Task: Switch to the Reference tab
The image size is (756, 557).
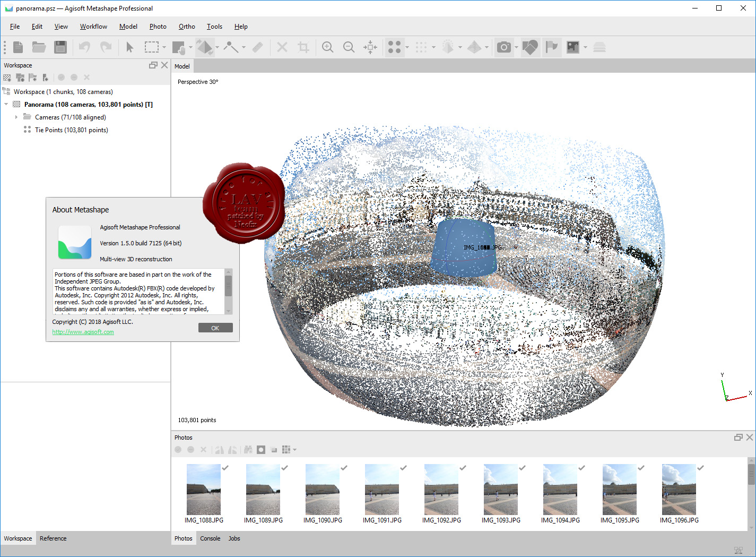Action: coord(53,538)
